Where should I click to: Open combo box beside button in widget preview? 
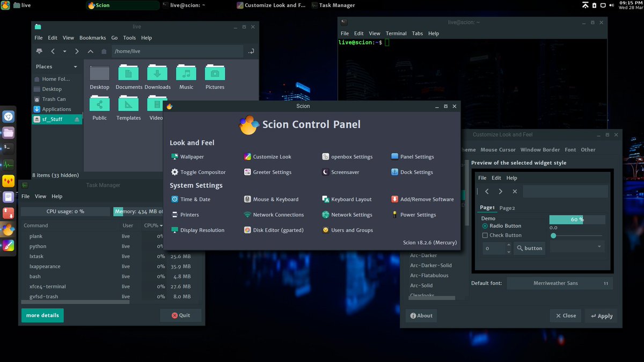click(577, 247)
